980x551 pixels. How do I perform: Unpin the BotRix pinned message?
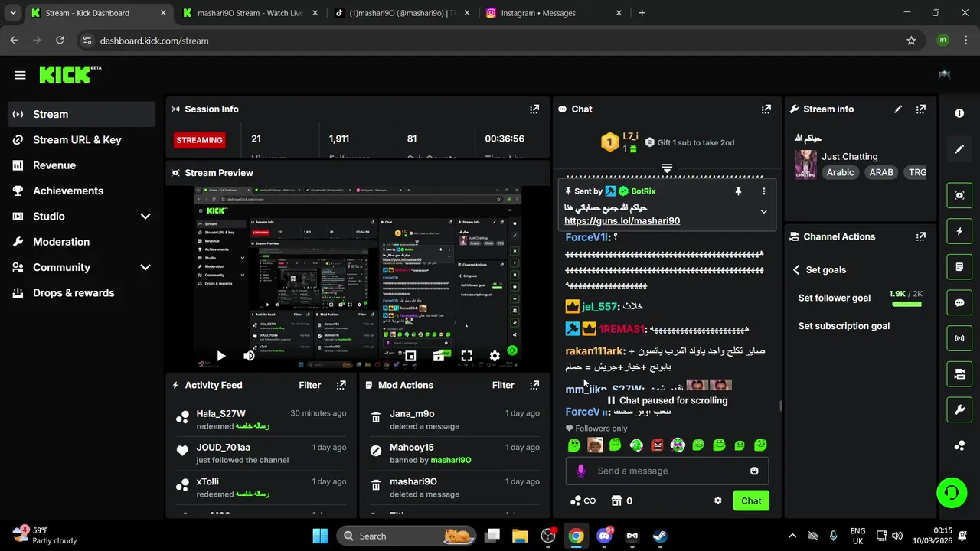pos(738,191)
